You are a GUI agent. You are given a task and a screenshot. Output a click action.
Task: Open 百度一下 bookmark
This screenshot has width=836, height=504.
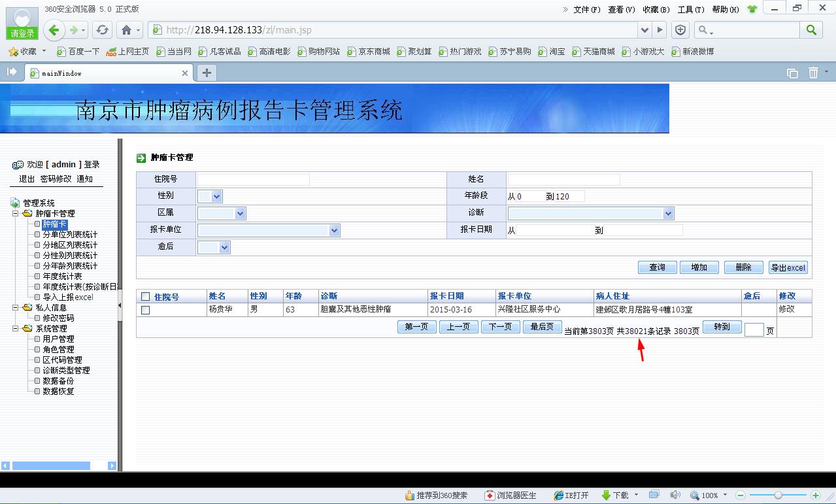[78, 51]
